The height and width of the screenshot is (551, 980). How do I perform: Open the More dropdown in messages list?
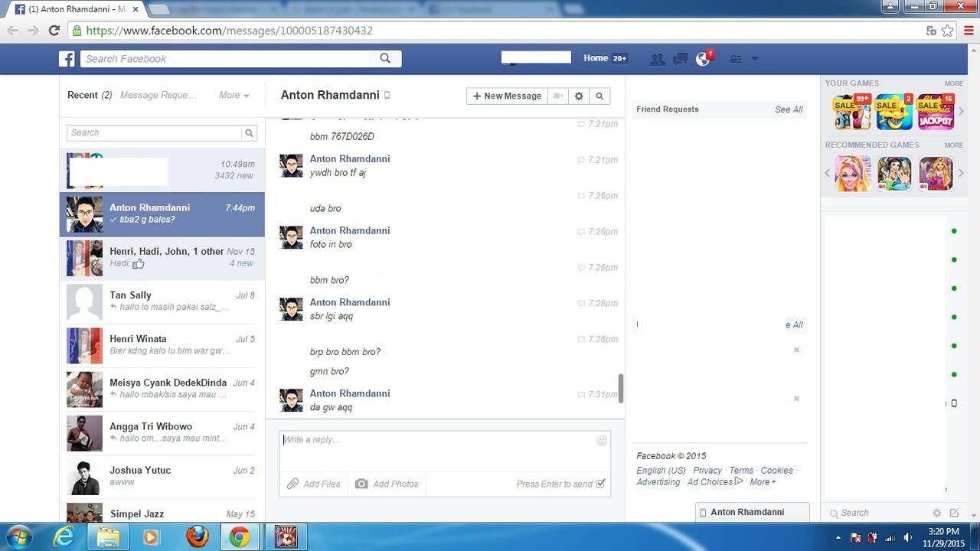point(234,95)
